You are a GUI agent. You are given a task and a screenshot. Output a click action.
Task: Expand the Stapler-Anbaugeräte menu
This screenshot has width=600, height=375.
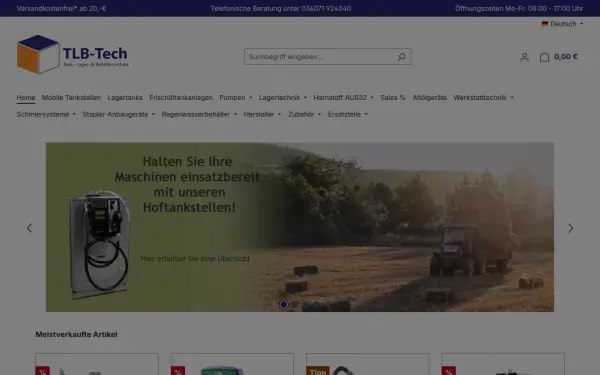click(x=119, y=114)
